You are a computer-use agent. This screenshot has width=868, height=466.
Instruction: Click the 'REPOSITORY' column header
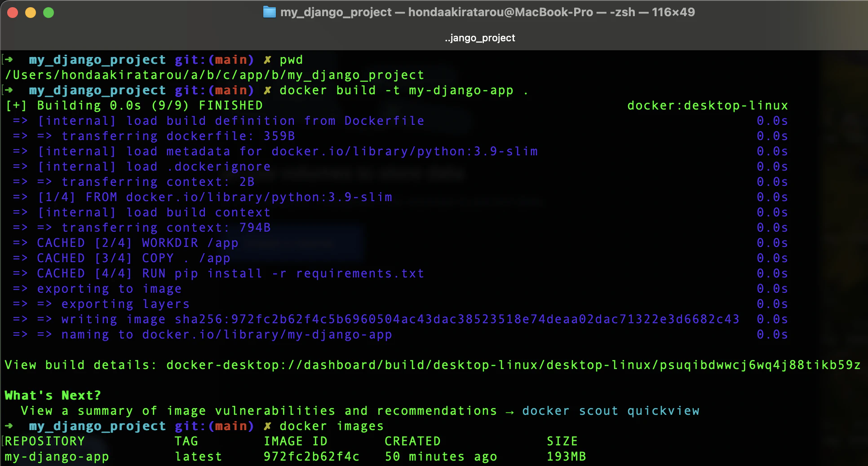tap(45, 441)
